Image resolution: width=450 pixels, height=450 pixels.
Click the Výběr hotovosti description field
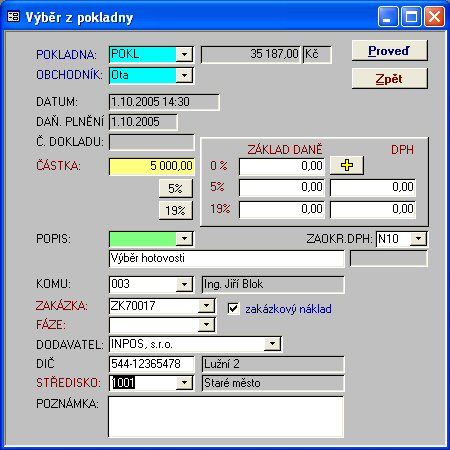pyautogui.click(x=226, y=259)
